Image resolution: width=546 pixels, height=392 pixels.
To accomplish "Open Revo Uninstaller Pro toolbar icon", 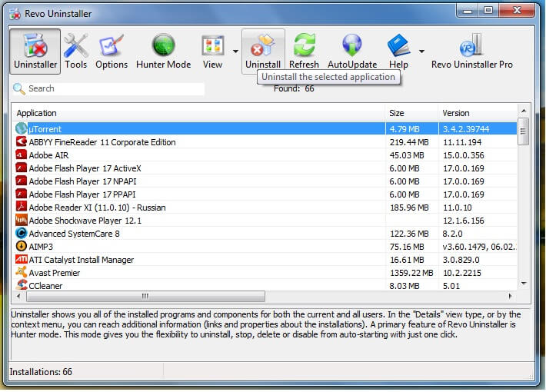I will (472, 51).
